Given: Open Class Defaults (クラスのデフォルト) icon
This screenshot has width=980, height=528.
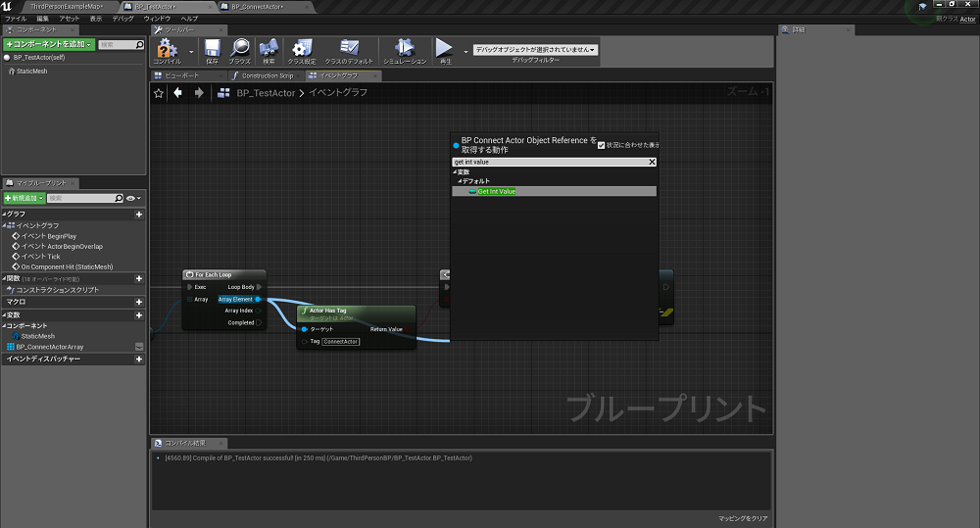Looking at the screenshot, I should [x=349, y=47].
